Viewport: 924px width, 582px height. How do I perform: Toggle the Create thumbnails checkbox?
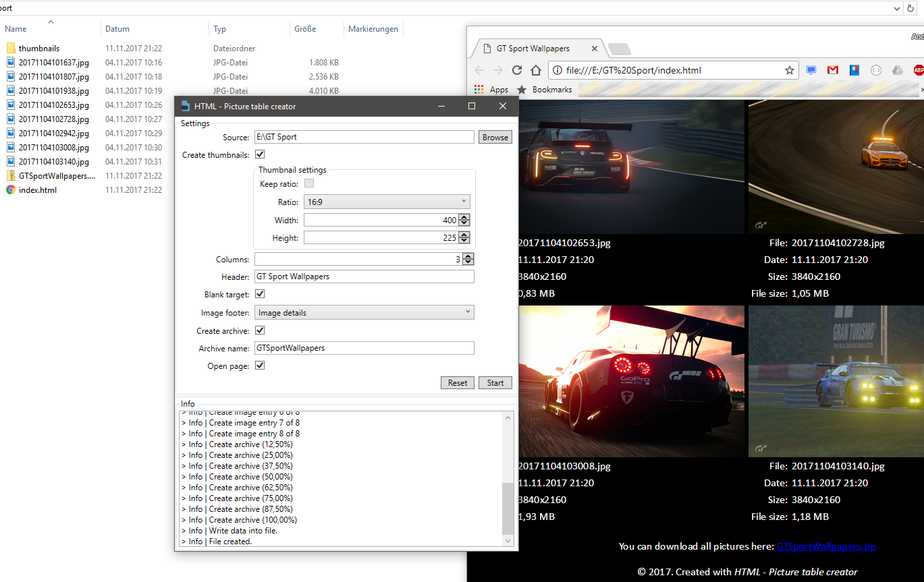[x=260, y=155]
